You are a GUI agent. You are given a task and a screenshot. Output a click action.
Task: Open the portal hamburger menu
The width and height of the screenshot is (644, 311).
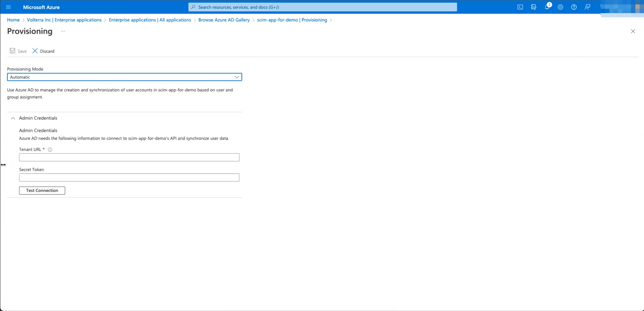8,7
